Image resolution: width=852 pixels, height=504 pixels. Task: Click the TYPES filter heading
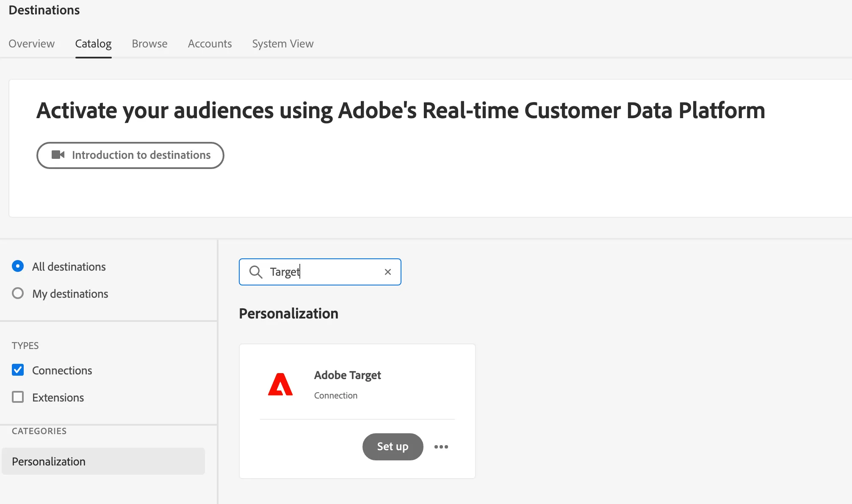tap(25, 346)
